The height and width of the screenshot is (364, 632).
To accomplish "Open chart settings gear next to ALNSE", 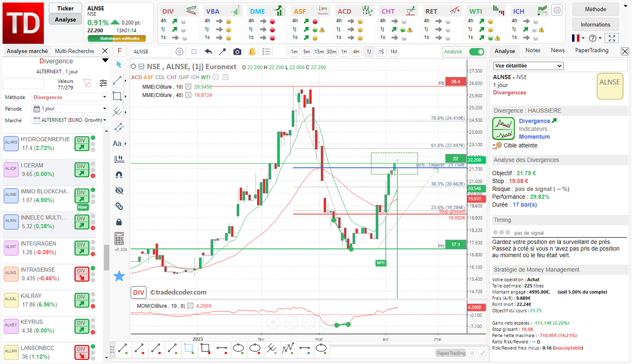I will click(x=180, y=52).
